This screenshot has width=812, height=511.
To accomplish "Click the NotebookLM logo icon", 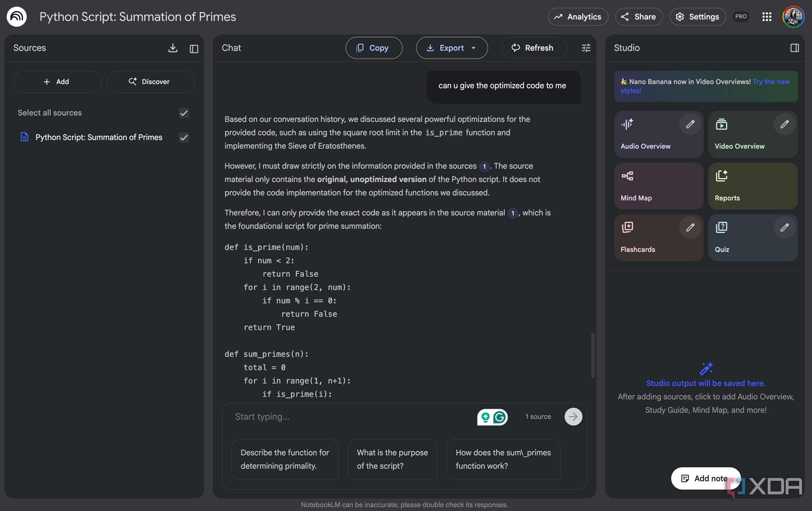I will [16, 16].
